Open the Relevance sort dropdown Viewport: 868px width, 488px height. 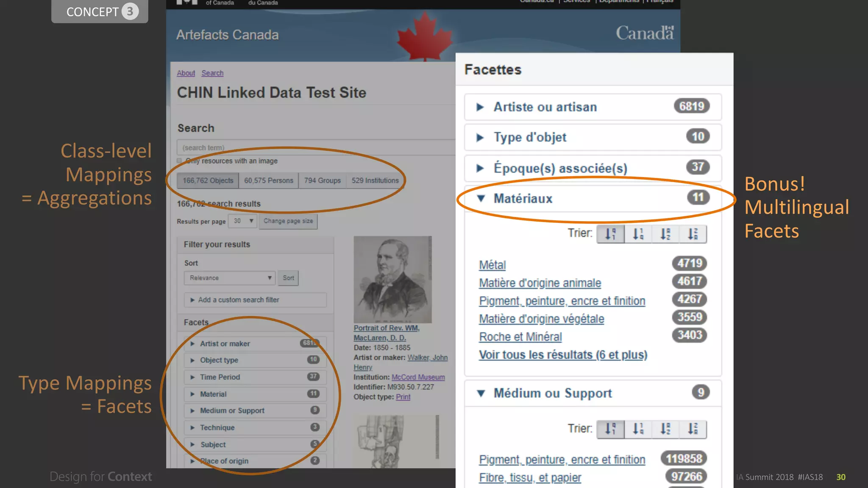click(x=230, y=278)
